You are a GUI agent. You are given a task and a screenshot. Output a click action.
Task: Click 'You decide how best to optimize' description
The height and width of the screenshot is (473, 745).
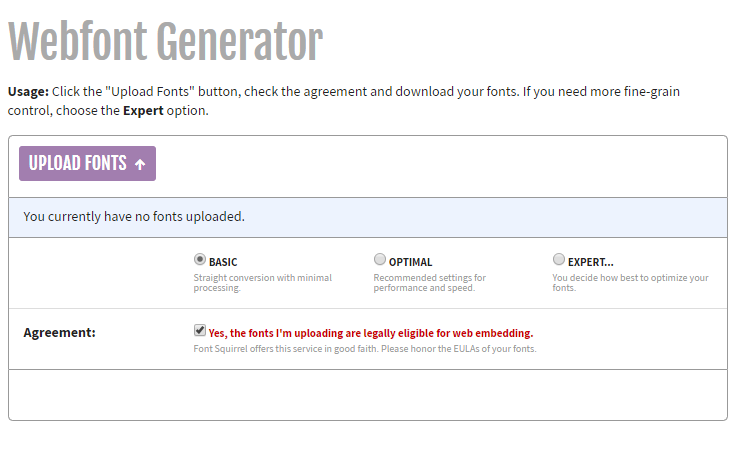coord(630,283)
